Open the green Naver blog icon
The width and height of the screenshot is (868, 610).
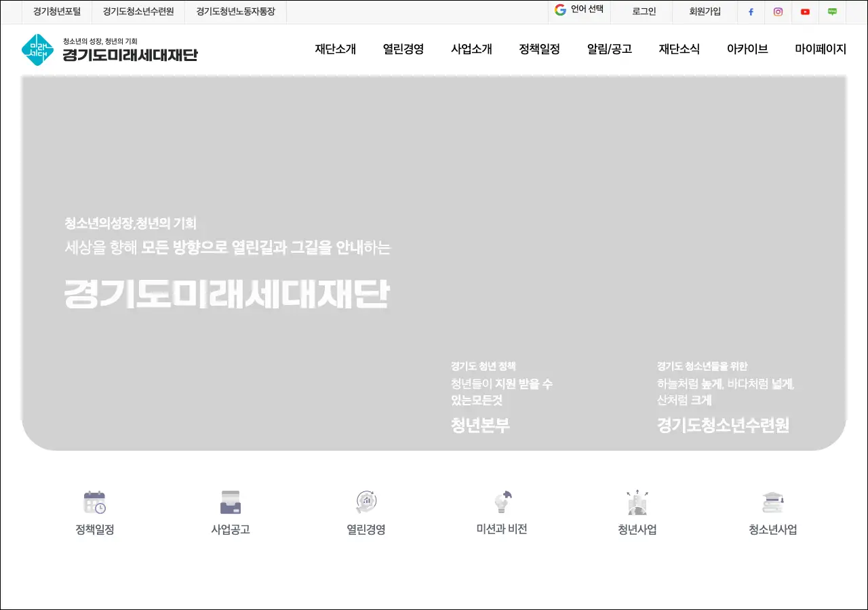click(832, 12)
